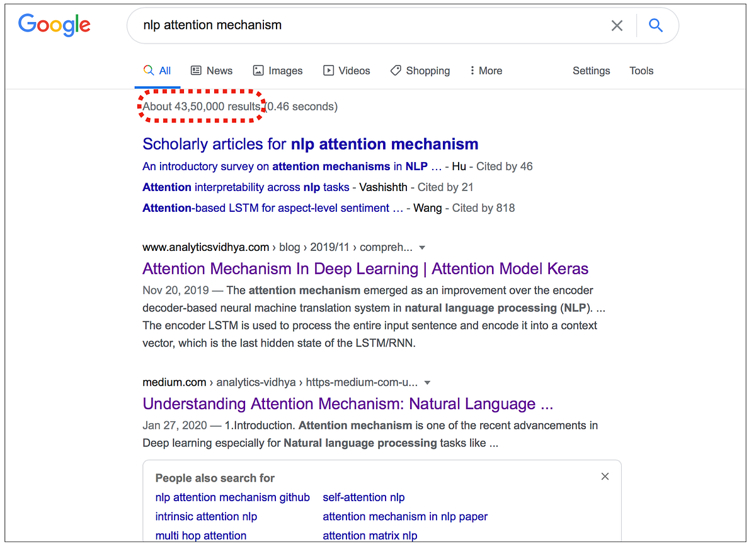Open the search Tools option
Image resolution: width=756 pixels, height=551 pixels.
(x=641, y=71)
